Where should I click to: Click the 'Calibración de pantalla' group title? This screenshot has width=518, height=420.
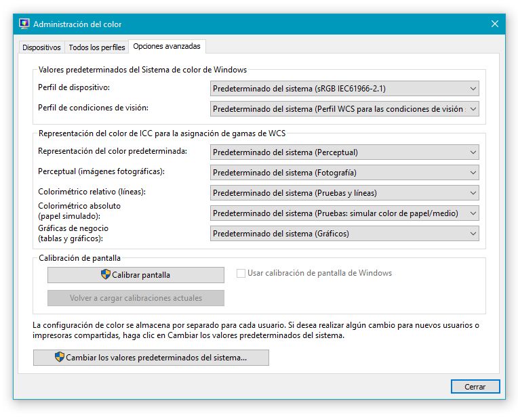pos(79,258)
